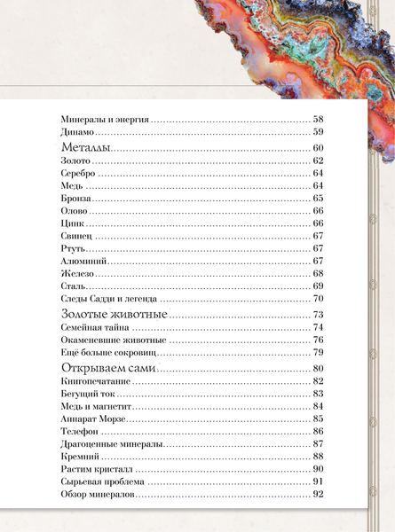Click page number 73
The image size is (395, 532).
click(x=319, y=315)
